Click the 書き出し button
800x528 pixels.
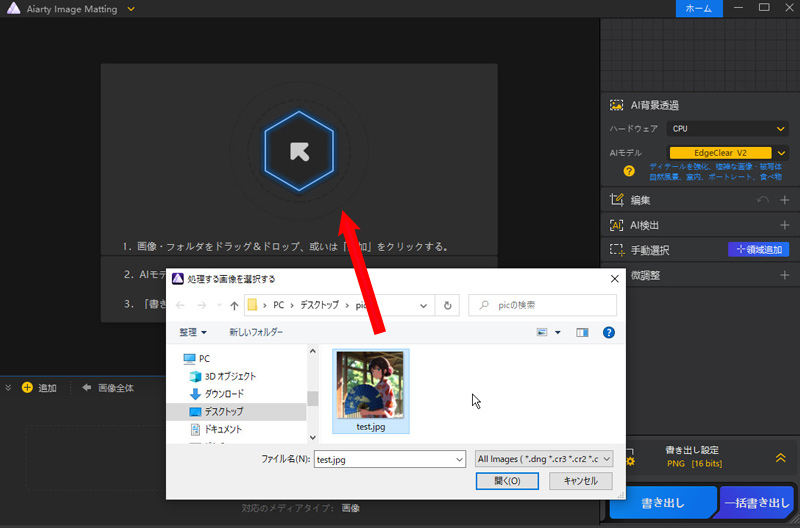[663, 503]
